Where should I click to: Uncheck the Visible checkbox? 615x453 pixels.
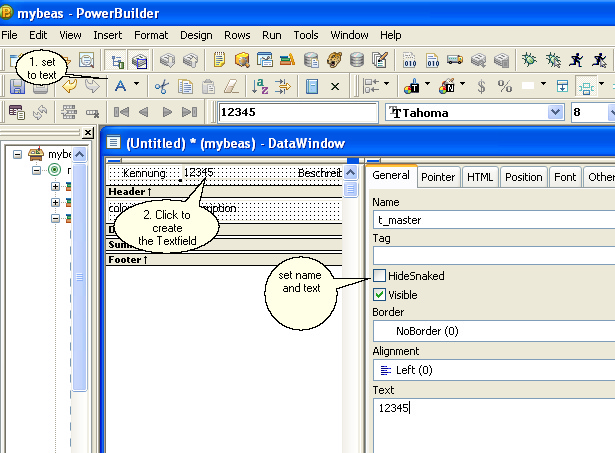tap(380, 295)
